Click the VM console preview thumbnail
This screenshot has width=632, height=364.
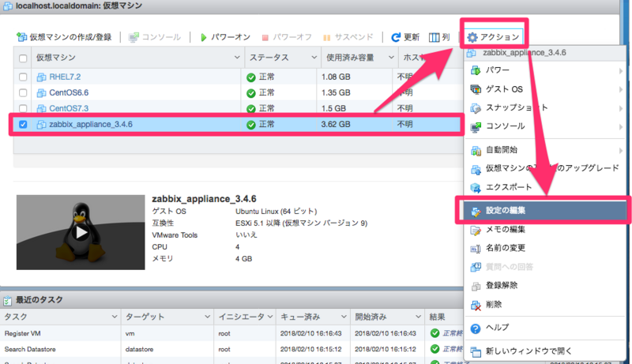pyautogui.click(x=81, y=232)
